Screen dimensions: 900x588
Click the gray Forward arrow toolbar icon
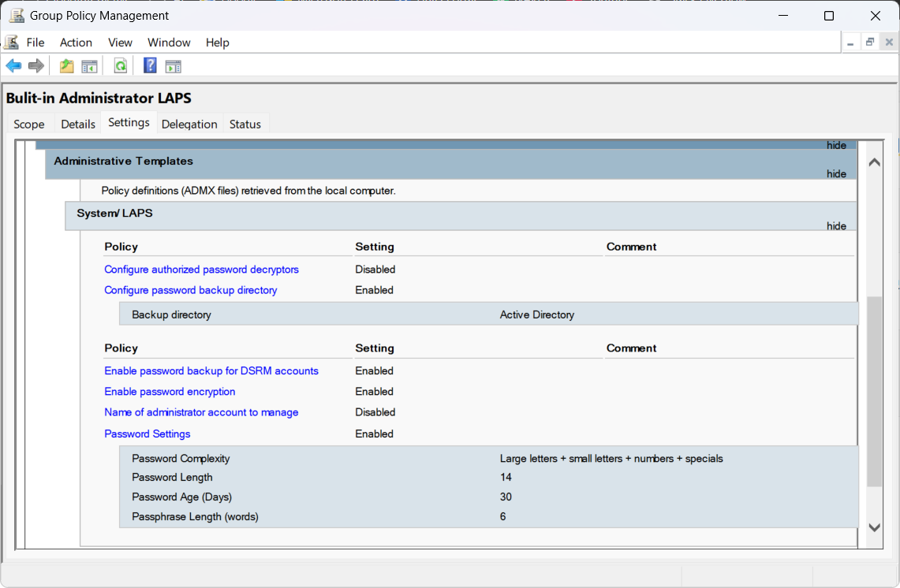tap(36, 66)
